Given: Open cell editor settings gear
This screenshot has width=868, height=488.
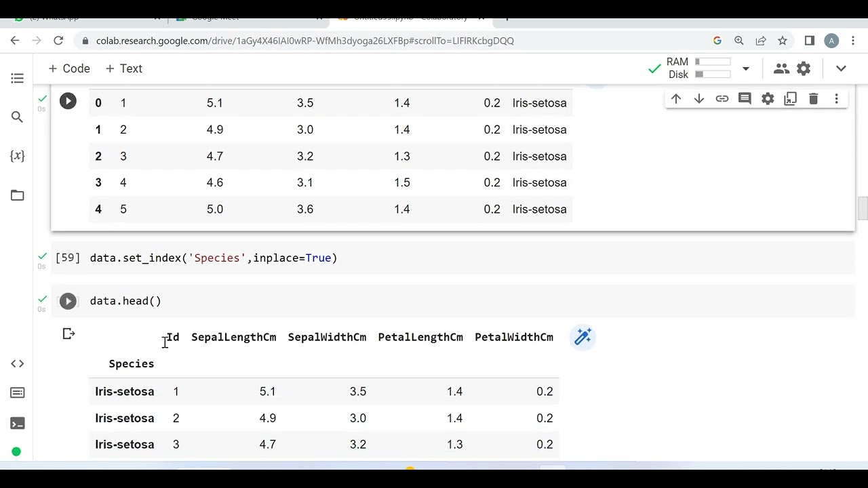Looking at the screenshot, I should pos(768,99).
